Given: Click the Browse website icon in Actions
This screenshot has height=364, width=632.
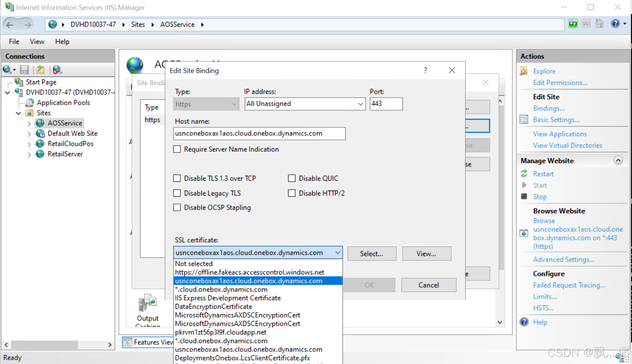Looking at the screenshot, I should (x=524, y=233).
